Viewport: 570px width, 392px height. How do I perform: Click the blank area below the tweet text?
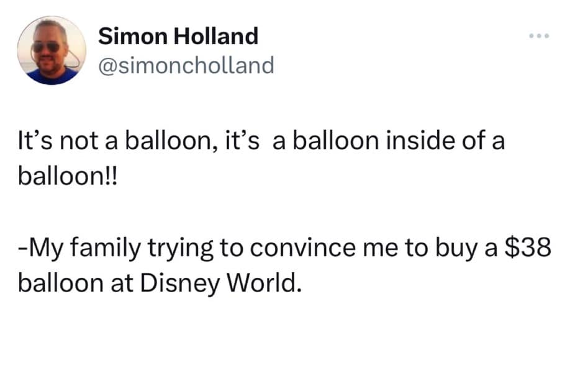(285, 347)
